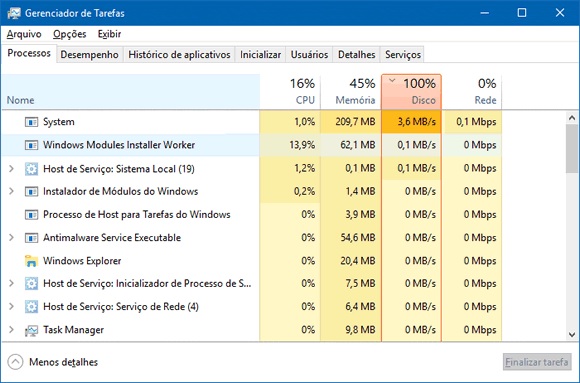The width and height of the screenshot is (580, 383).
Task: Sort by the CPU column header
Action: point(290,92)
